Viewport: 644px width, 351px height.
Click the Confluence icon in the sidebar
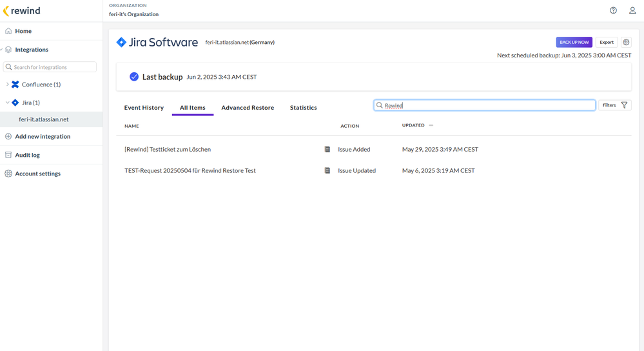(x=15, y=85)
